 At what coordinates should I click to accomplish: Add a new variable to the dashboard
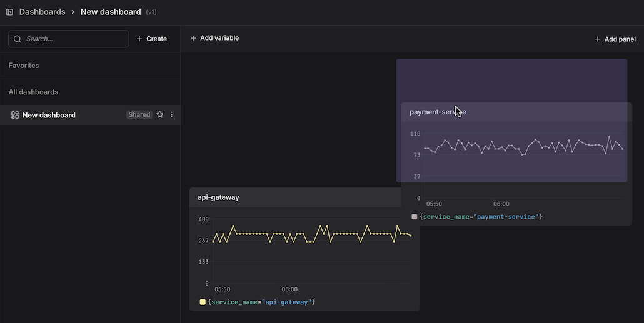pos(214,38)
